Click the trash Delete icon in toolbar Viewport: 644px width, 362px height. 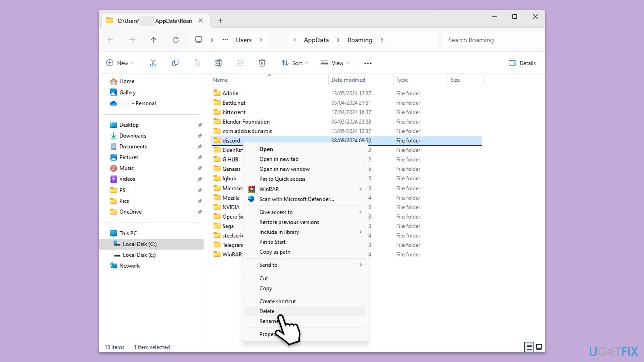[x=262, y=63]
